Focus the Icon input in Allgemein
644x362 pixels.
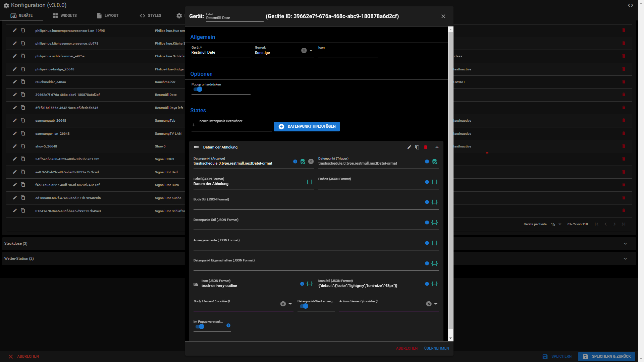(348, 52)
